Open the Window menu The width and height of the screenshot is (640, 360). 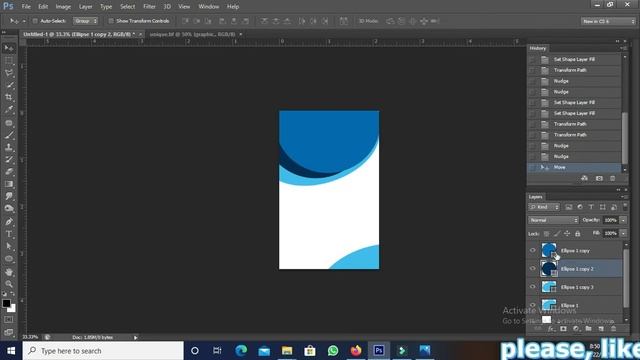(x=209, y=7)
